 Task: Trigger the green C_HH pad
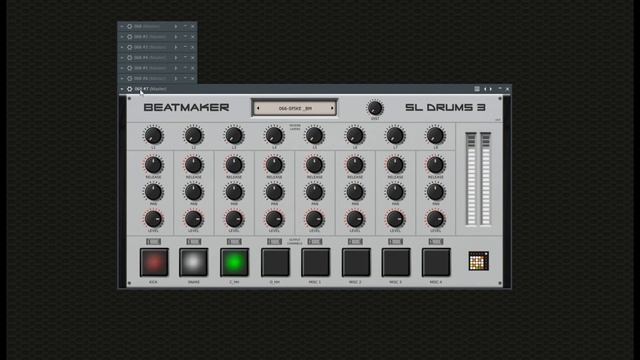tap(234, 262)
